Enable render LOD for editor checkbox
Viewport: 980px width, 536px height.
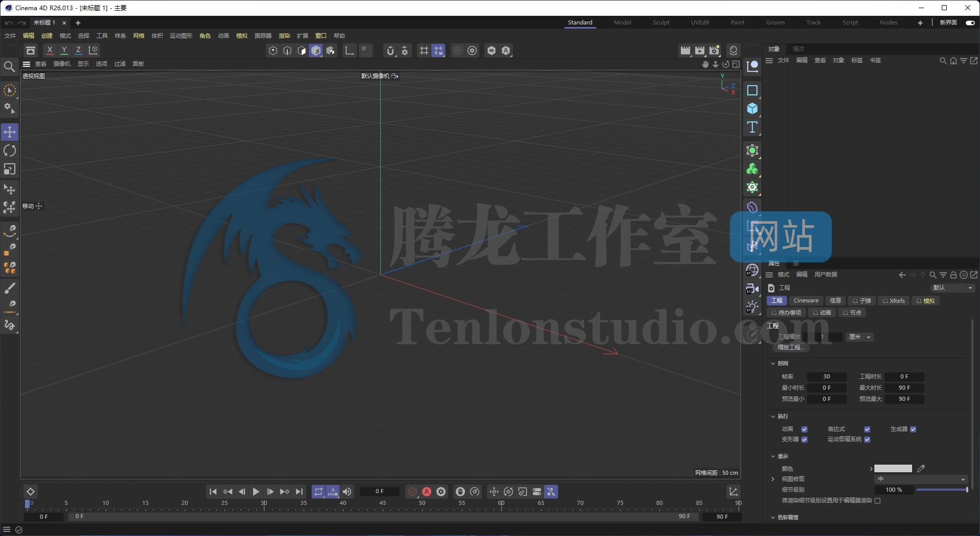tap(877, 500)
